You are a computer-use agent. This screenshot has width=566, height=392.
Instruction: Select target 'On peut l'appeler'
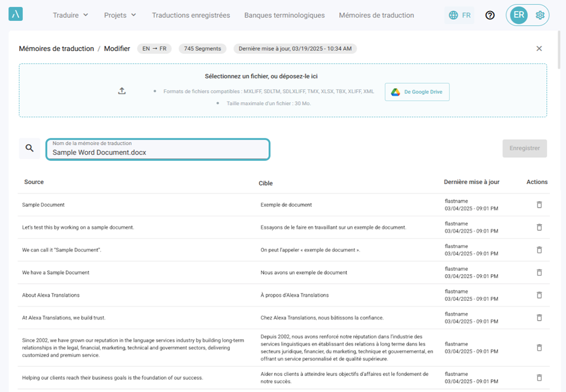pyautogui.click(x=311, y=250)
